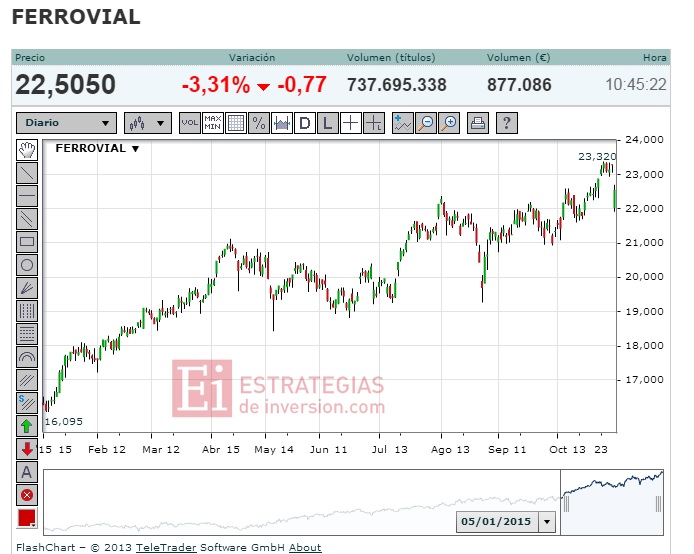The width and height of the screenshot is (694, 554).
Task: Toggle the L logarithmic scale button
Action: [x=328, y=123]
